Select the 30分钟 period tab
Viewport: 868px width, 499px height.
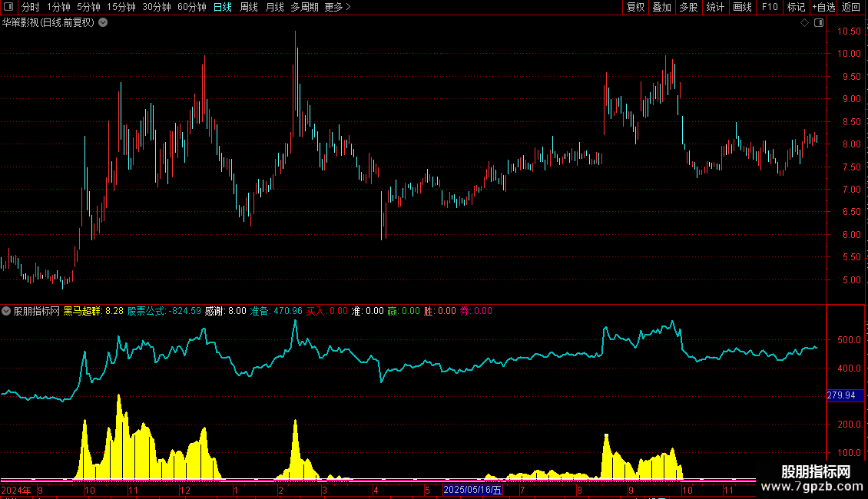157,7
